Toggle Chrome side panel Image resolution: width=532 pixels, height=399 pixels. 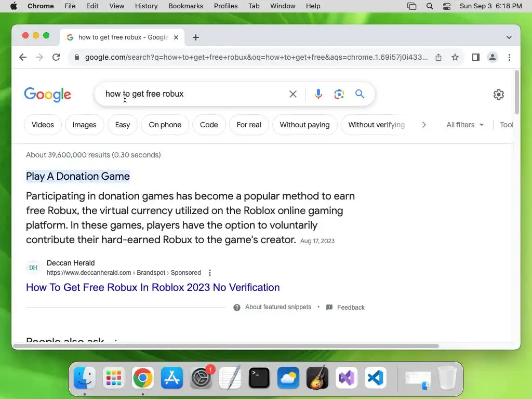476,57
